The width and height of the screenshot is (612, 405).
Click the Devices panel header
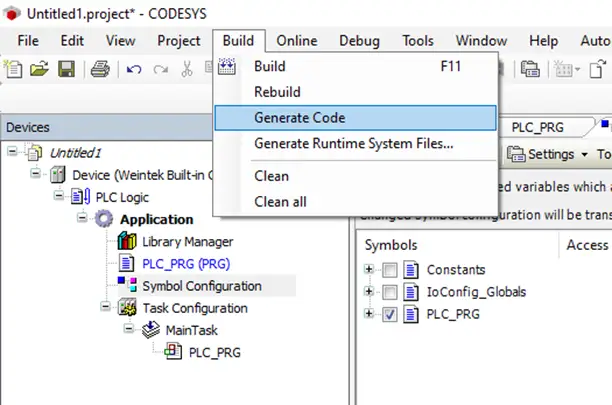coord(106,127)
